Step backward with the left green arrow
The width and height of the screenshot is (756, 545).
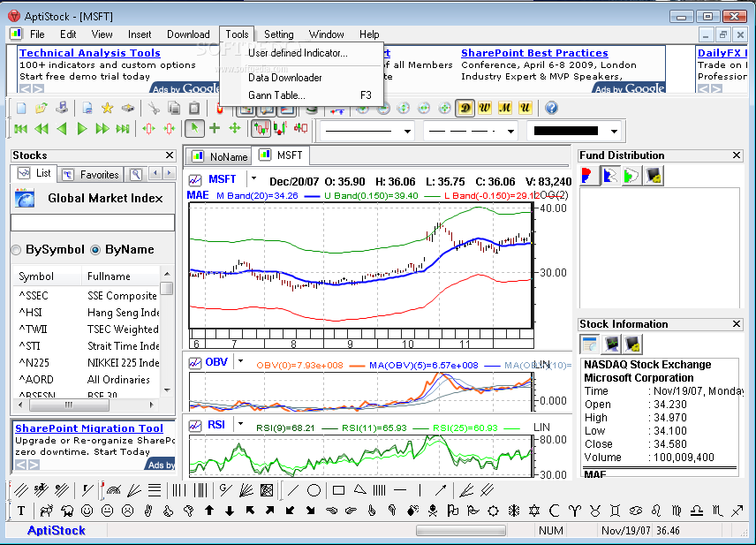61,129
